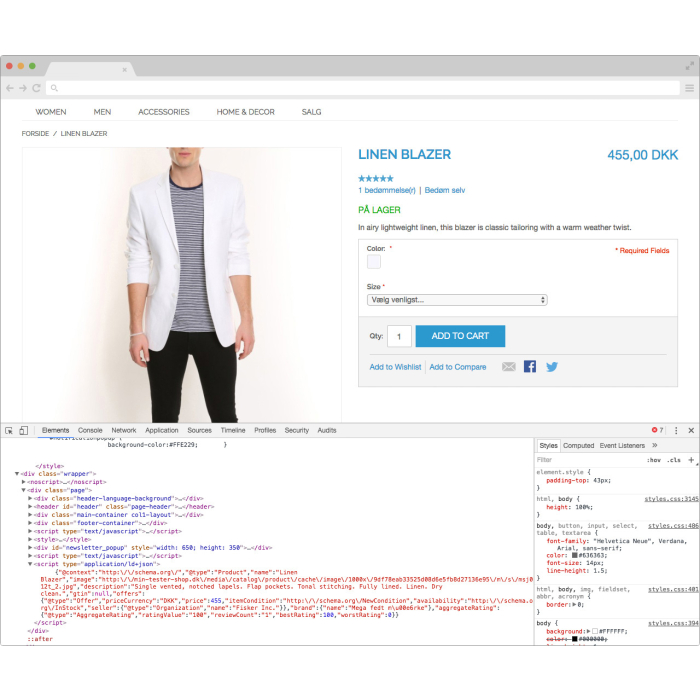The image size is (700, 700).
Task: Click the styles Filter field
Action: click(x=589, y=460)
